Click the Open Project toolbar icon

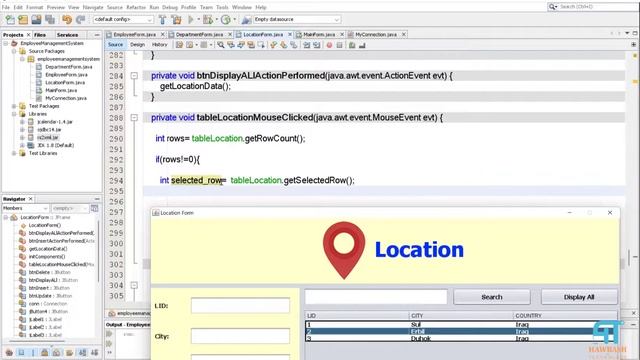point(36,19)
